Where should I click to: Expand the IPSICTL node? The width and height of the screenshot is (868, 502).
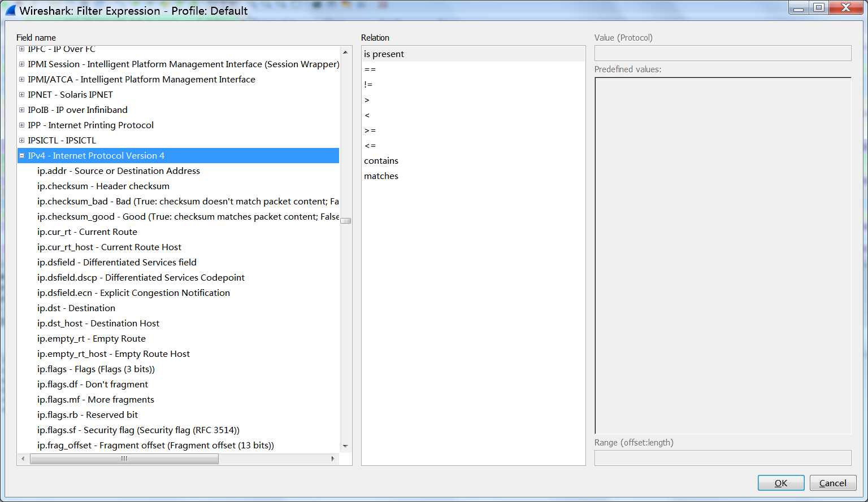pyautogui.click(x=21, y=141)
